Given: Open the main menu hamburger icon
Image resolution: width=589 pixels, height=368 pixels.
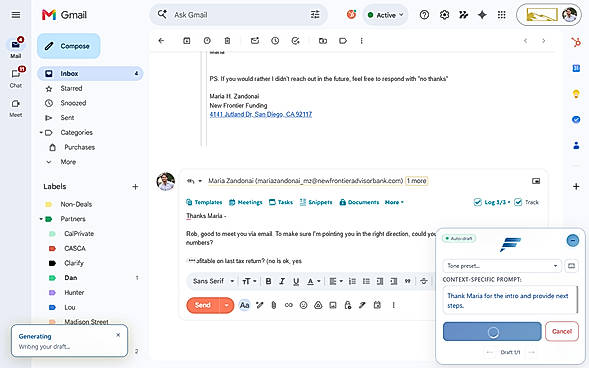Looking at the screenshot, I should 16,15.
